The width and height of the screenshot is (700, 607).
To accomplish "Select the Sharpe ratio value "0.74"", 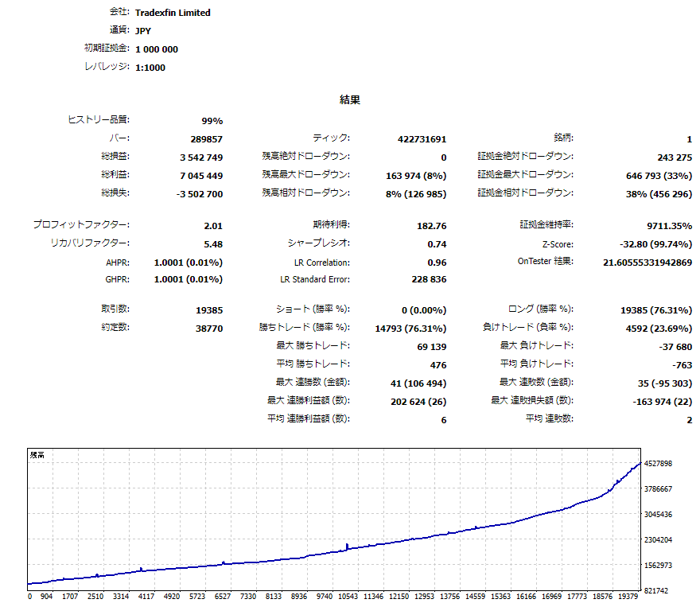I will point(437,244).
